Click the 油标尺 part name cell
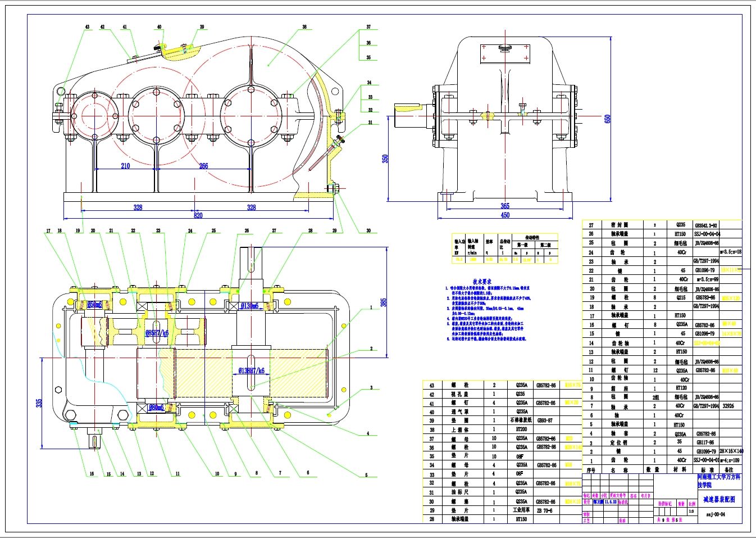 (459, 492)
